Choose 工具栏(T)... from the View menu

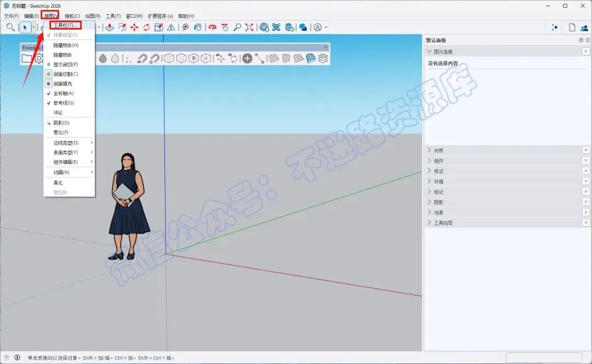(x=69, y=25)
